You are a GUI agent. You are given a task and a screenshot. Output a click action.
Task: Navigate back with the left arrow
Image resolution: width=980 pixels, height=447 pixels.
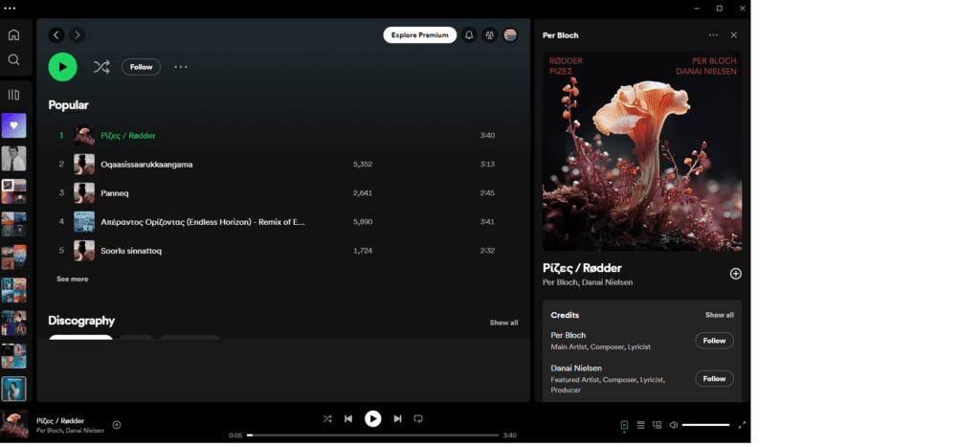tap(56, 35)
